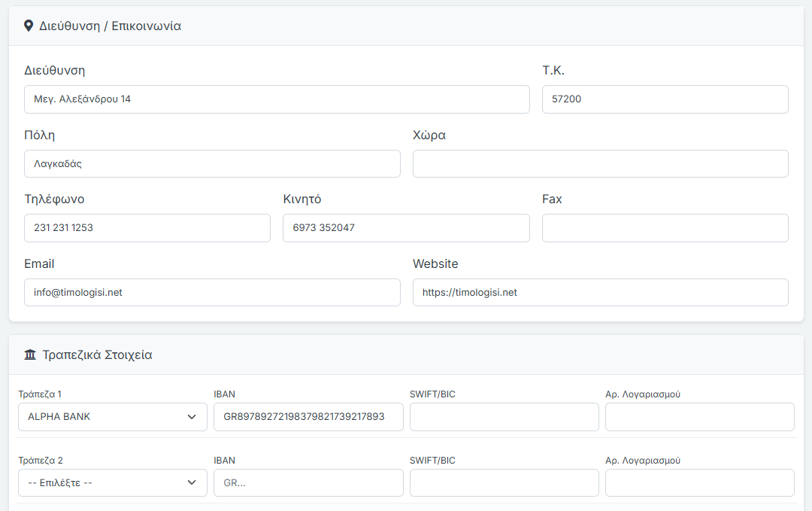812x511 pixels.
Task: Click the empty Fax input field
Action: (x=665, y=228)
